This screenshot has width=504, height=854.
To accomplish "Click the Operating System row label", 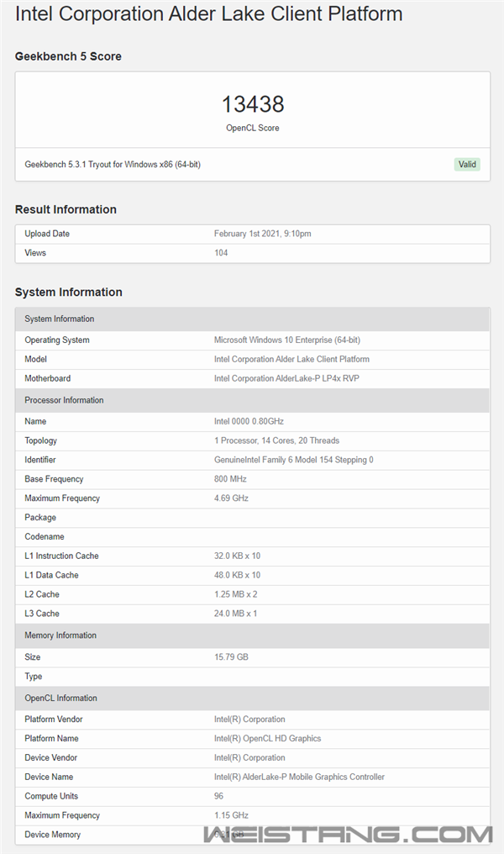I will click(x=56, y=340).
